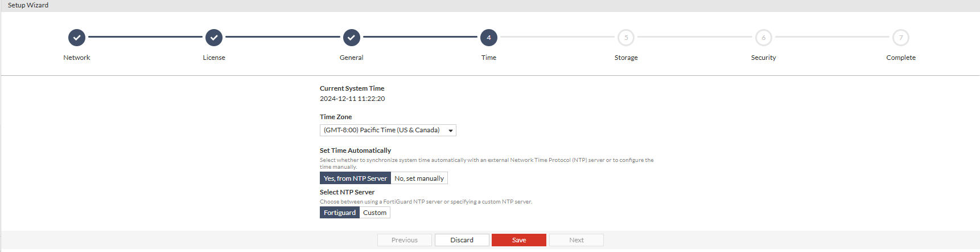Click the step 4 Time circle
This screenshot has width=980, height=252.
point(489,38)
